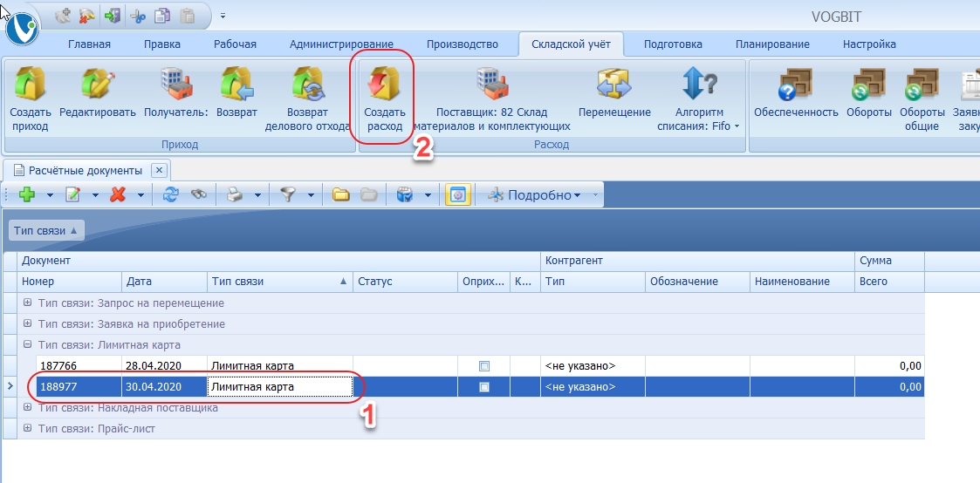Toggle the highlighted settings button in the toolbar
Image resolution: width=980 pixels, height=483 pixels.
[x=455, y=195]
